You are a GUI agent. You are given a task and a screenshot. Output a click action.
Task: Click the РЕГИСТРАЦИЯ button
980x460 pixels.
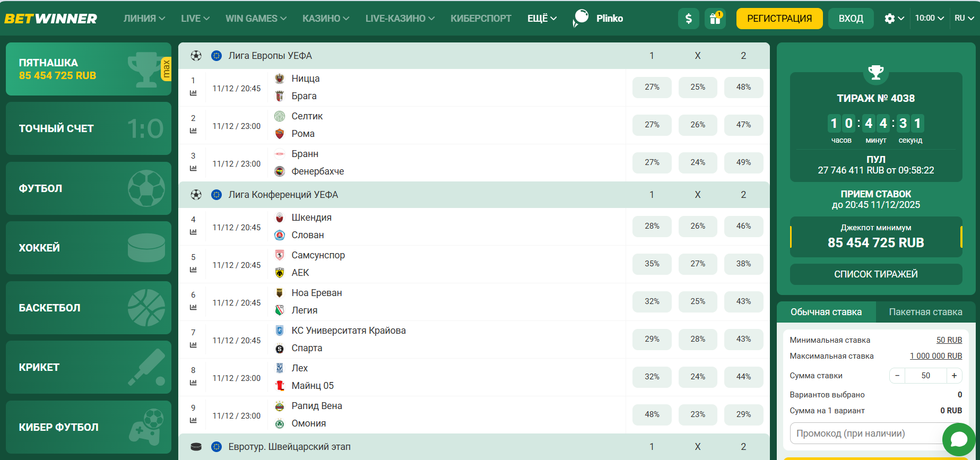coord(779,19)
